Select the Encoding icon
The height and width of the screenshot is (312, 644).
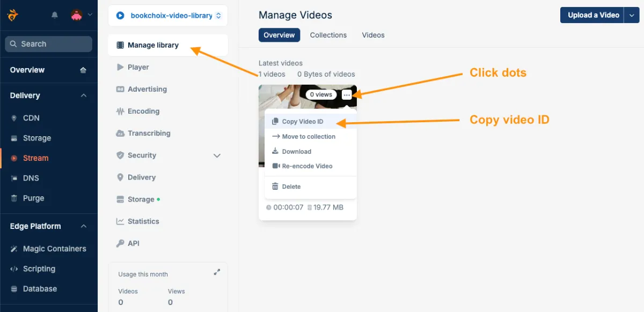119,111
